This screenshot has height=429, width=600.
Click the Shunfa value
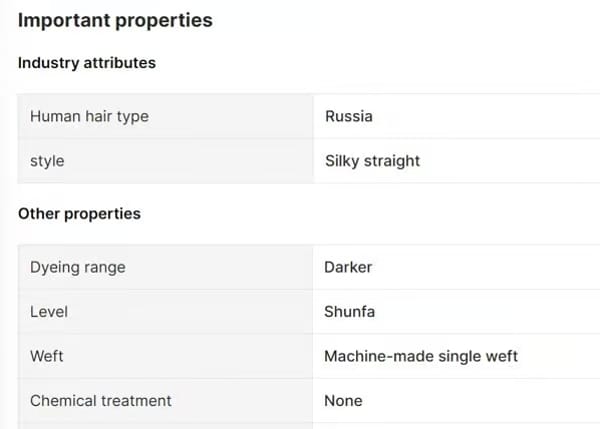[x=350, y=312]
